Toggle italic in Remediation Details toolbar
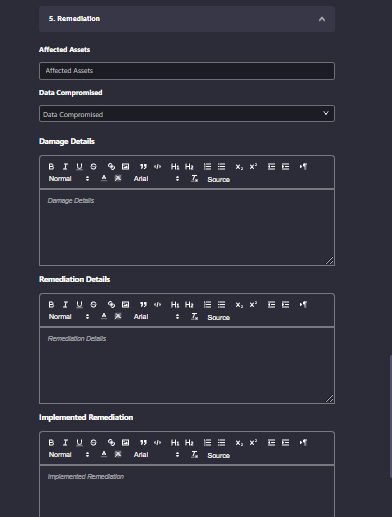The height and width of the screenshot is (517, 392). pyautogui.click(x=65, y=304)
